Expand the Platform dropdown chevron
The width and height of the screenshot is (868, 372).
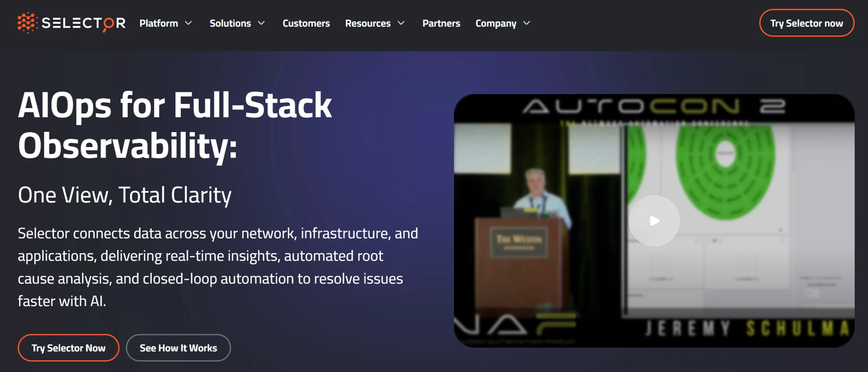(189, 23)
